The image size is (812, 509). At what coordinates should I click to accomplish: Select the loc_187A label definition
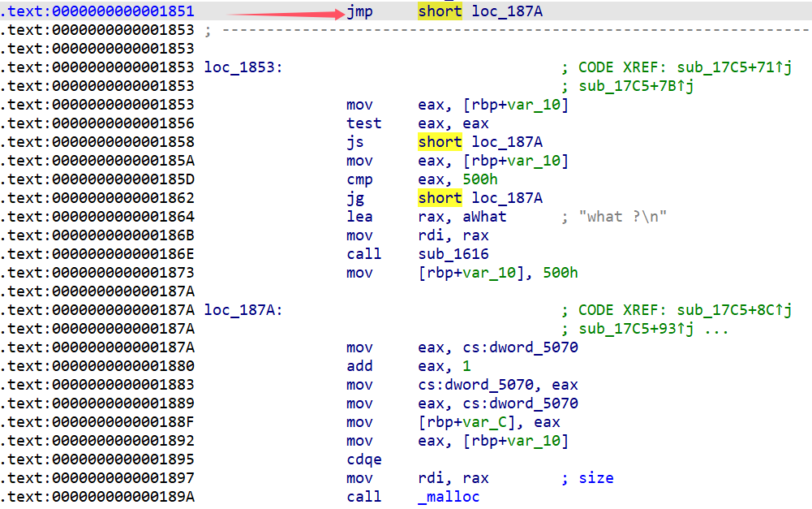tap(243, 310)
